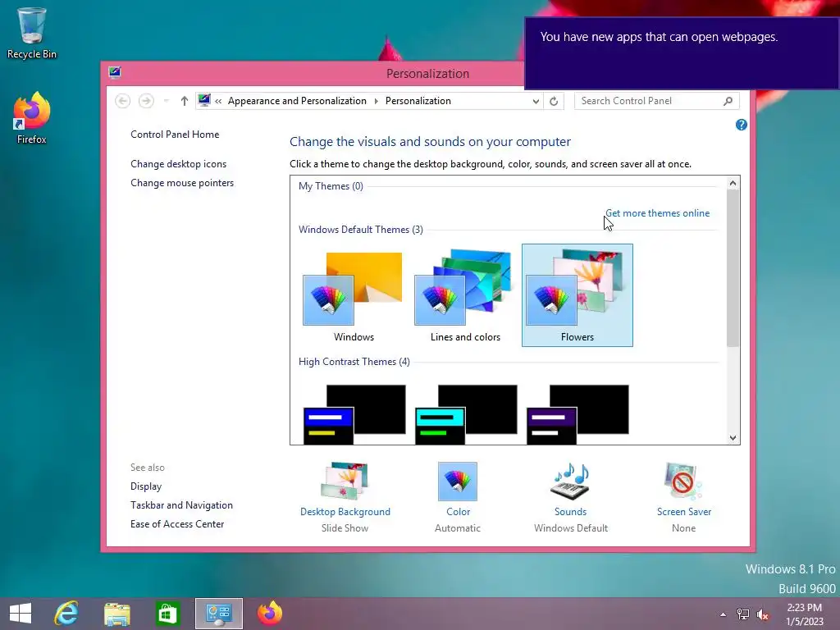Image resolution: width=840 pixels, height=630 pixels.
Task: Click the Desktop Background text link
Action: coord(345,512)
